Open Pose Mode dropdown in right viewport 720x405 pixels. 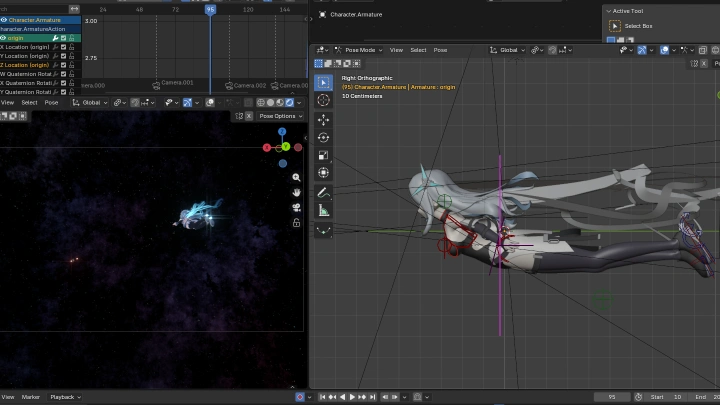[359, 50]
